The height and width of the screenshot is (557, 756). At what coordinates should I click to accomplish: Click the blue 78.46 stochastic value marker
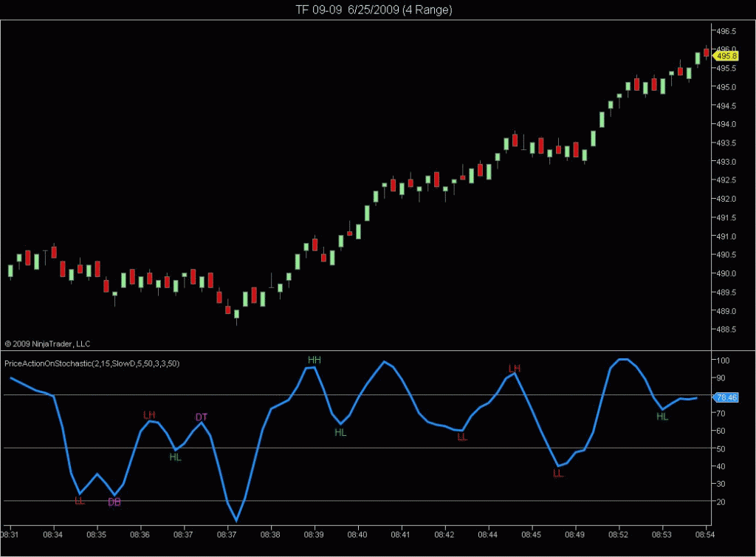point(727,397)
